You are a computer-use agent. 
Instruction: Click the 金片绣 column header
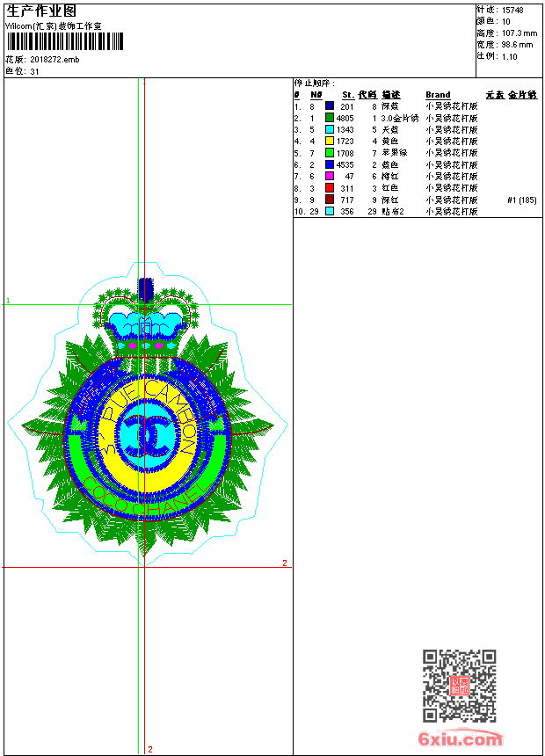click(523, 95)
